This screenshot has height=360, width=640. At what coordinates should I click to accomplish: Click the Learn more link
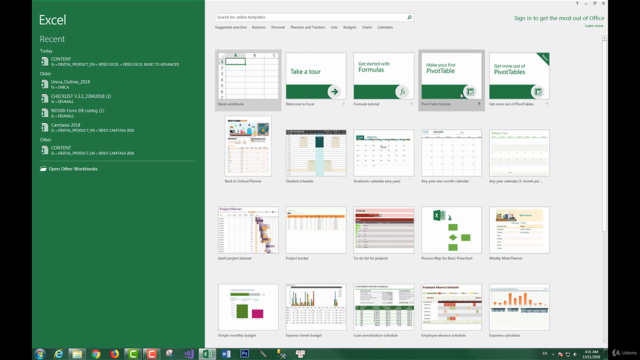pyautogui.click(x=594, y=26)
